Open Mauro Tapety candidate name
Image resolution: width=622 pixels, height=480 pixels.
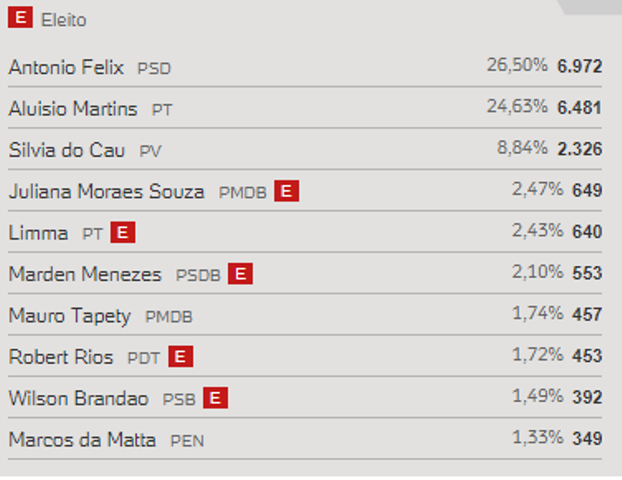pos(69,316)
